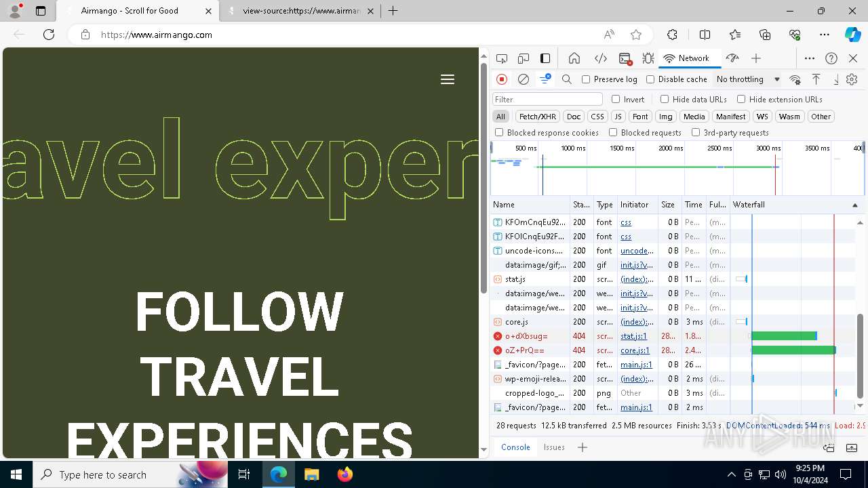
Task: Open DevTools help
Action: 831,58
